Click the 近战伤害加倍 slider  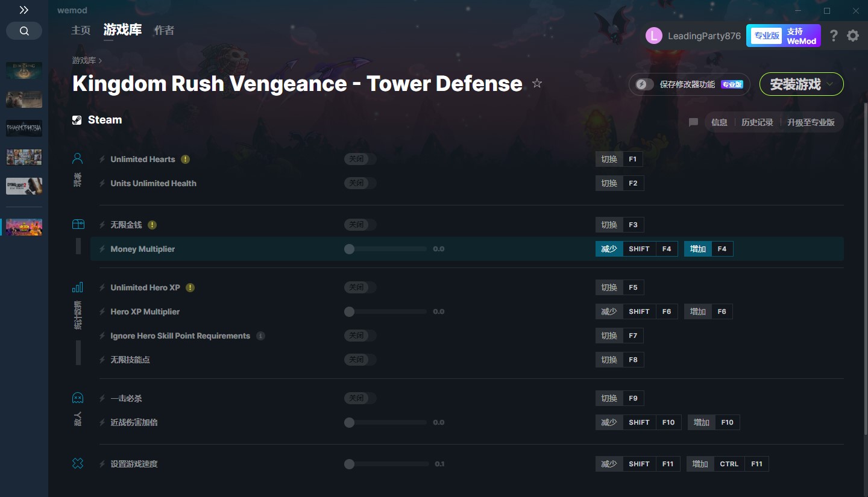coord(385,422)
